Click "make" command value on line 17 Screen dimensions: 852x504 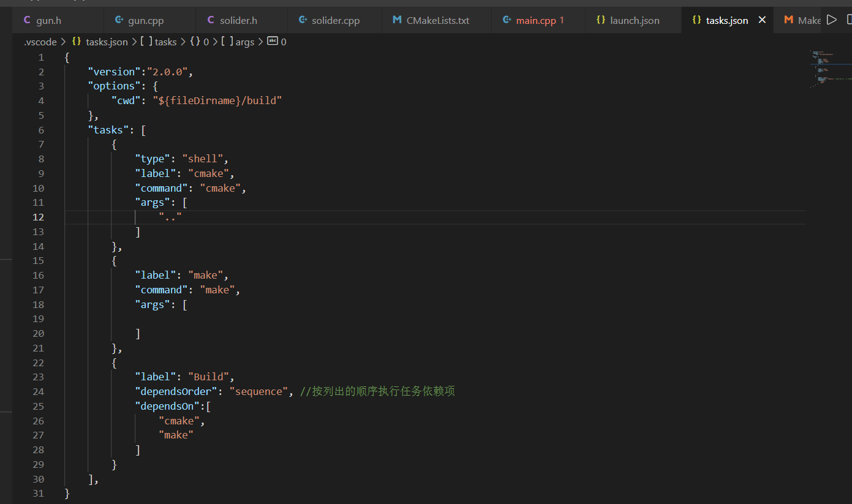tap(217, 290)
